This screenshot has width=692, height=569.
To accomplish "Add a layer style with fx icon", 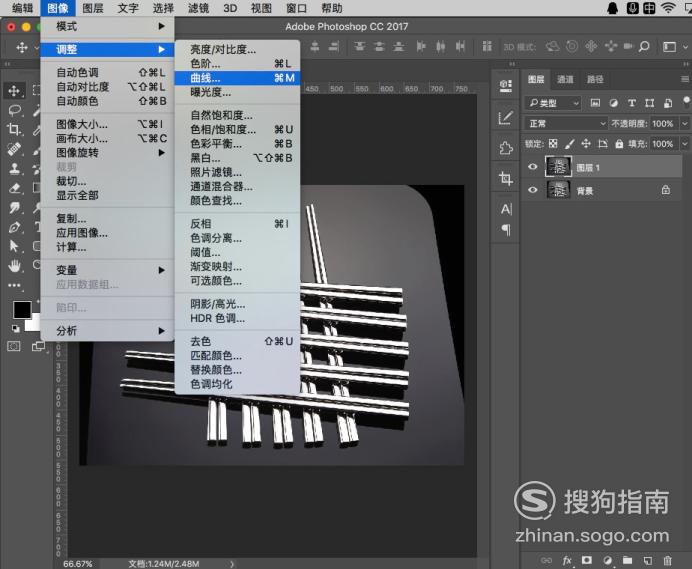I will (567, 560).
